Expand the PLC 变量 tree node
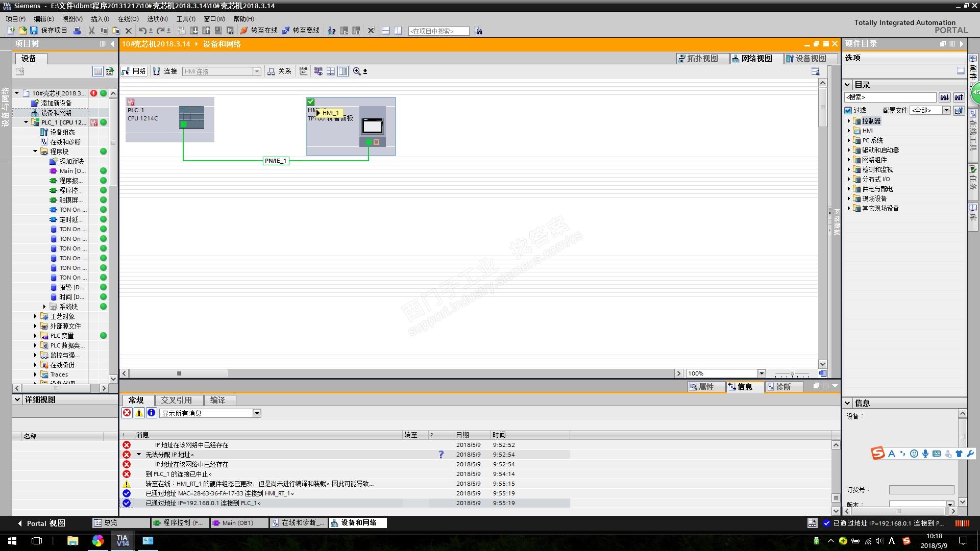This screenshot has height=551, width=980. (x=35, y=336)
